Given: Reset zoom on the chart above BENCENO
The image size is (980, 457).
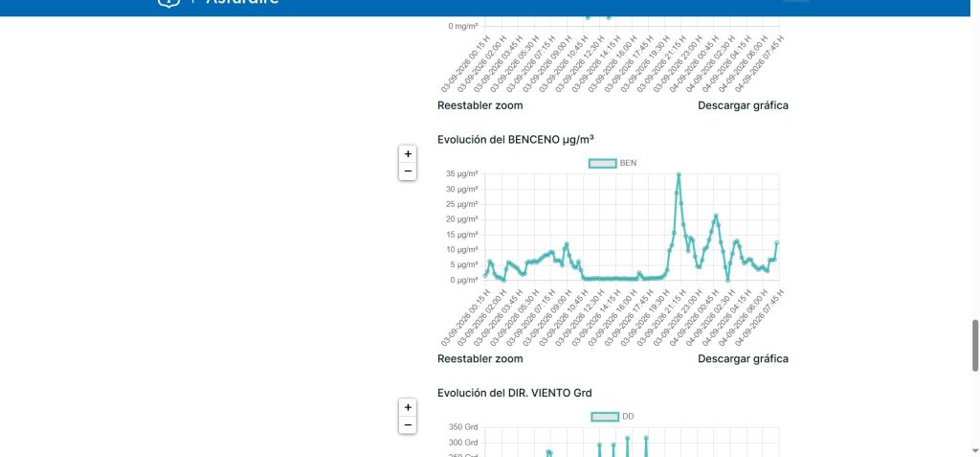Looking at the screenshot, I should click(x=480, y=105).
